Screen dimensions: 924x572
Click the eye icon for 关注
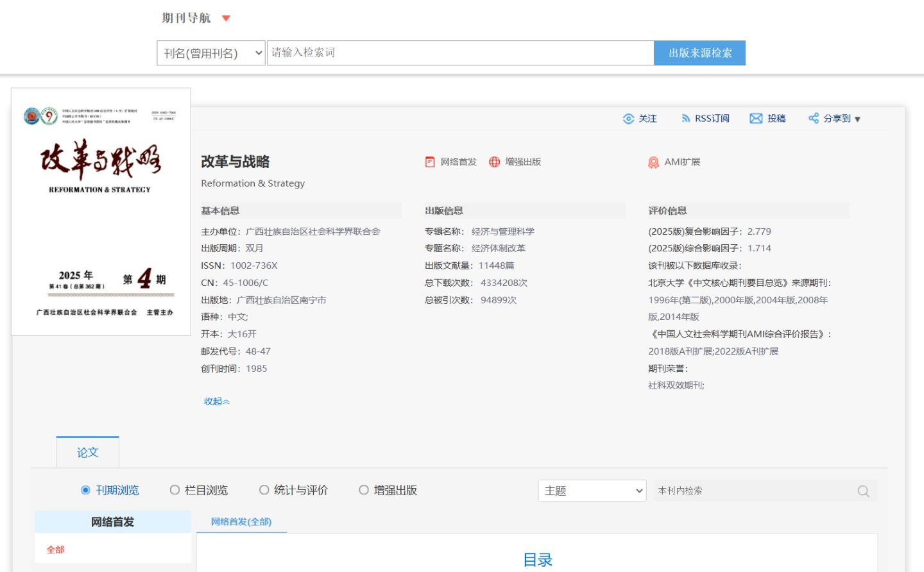tap(628, 119)
